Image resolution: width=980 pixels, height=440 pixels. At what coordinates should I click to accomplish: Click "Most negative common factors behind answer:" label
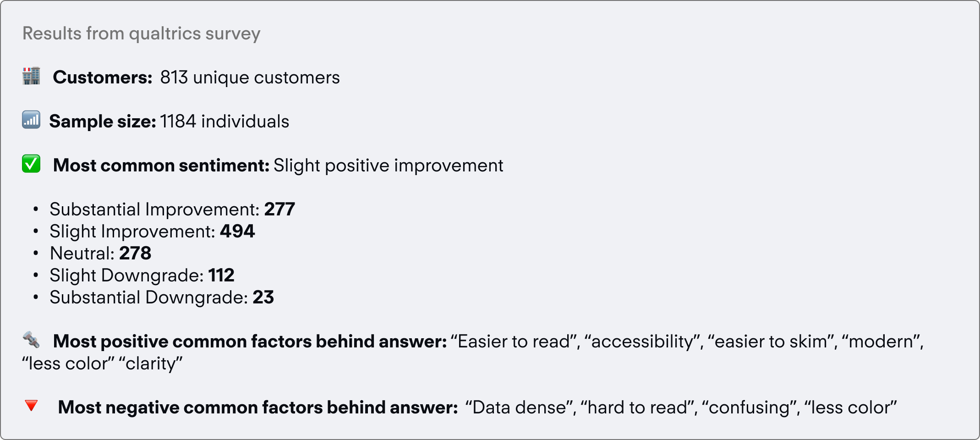[257, 407]
